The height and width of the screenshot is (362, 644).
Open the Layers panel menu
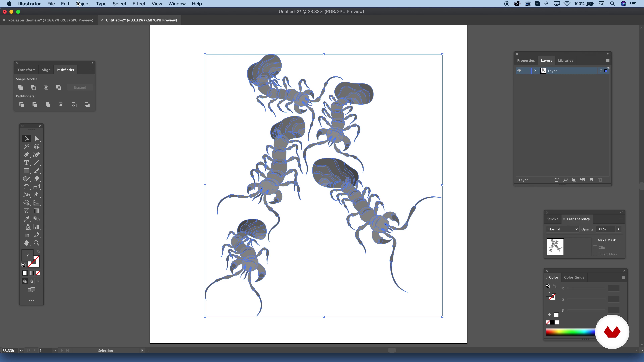pyautogui.click(x=608, y=61)
